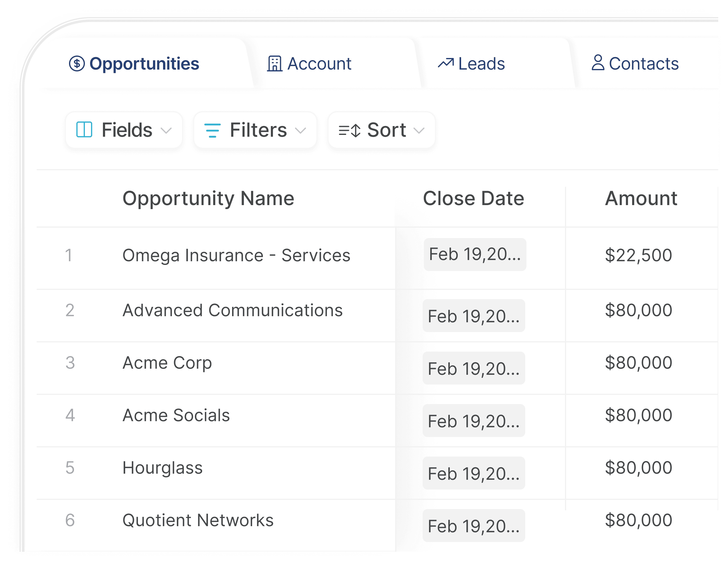Click $80,000 amount in Acme Corp row

[x=638, y=363]
